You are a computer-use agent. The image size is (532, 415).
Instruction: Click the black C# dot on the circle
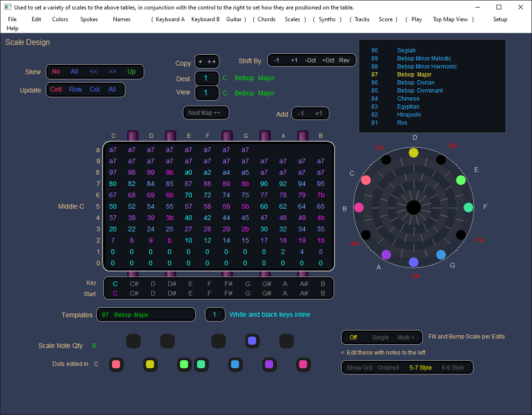[386, 160]
